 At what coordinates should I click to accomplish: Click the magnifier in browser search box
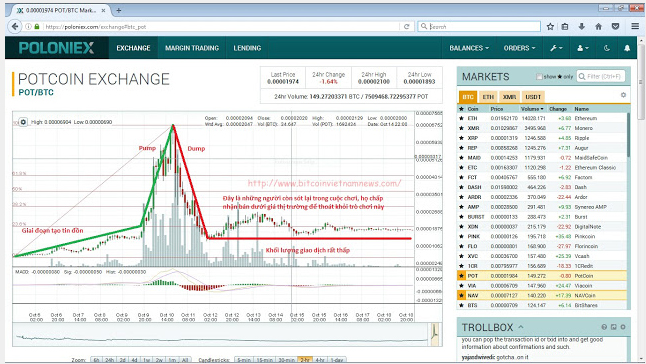424,26
